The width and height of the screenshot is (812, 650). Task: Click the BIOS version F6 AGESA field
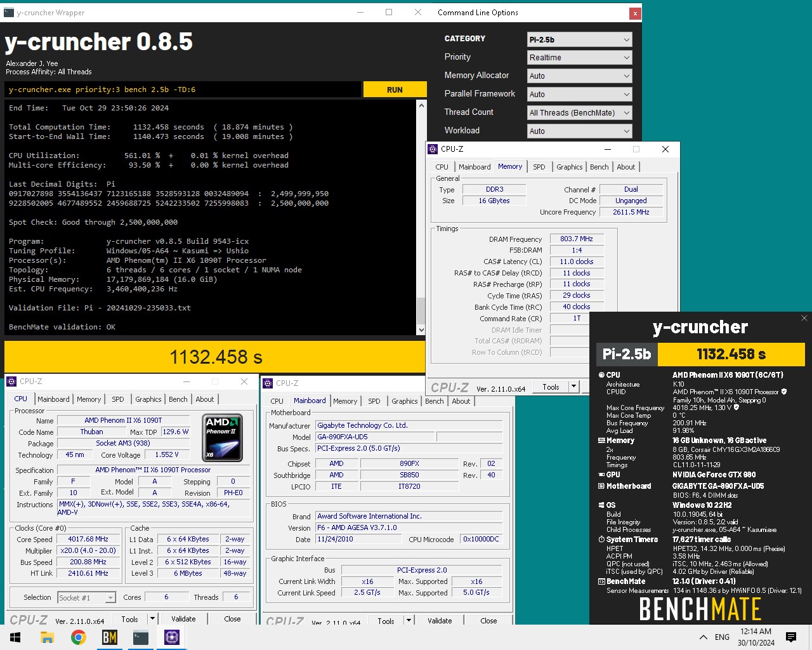(409, 527)
